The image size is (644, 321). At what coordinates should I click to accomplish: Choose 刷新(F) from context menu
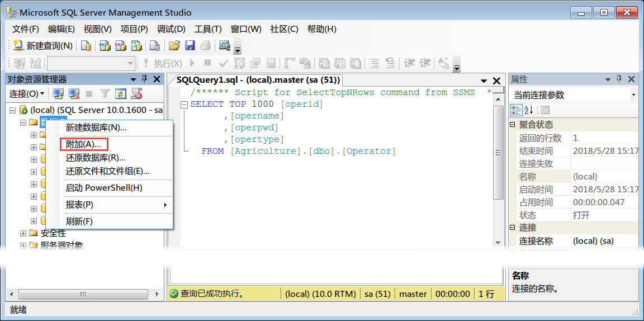click(x=109, y=221)
